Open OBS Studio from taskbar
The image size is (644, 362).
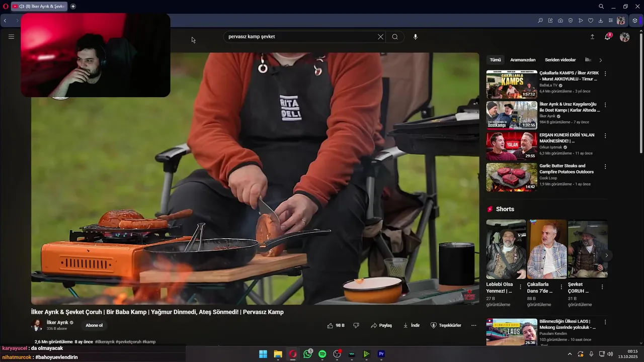[337, 354]
